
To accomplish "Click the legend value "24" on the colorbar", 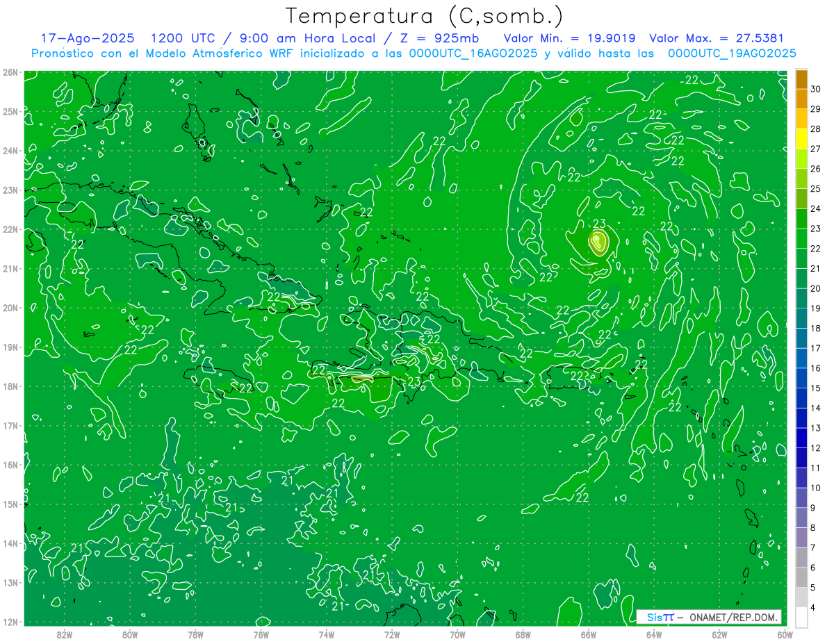I will pyautogui.click(x=816, y=208).
